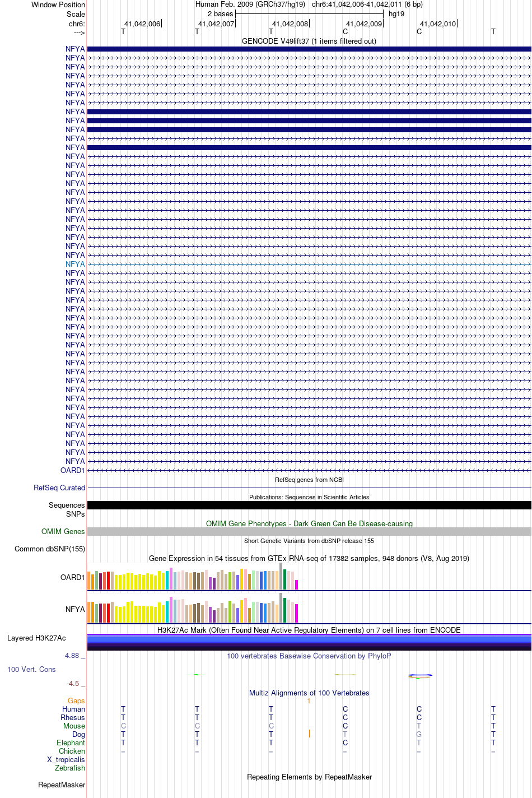Click the Window Position label
This screenshot has height=798, width=532.
click(58, 4)
